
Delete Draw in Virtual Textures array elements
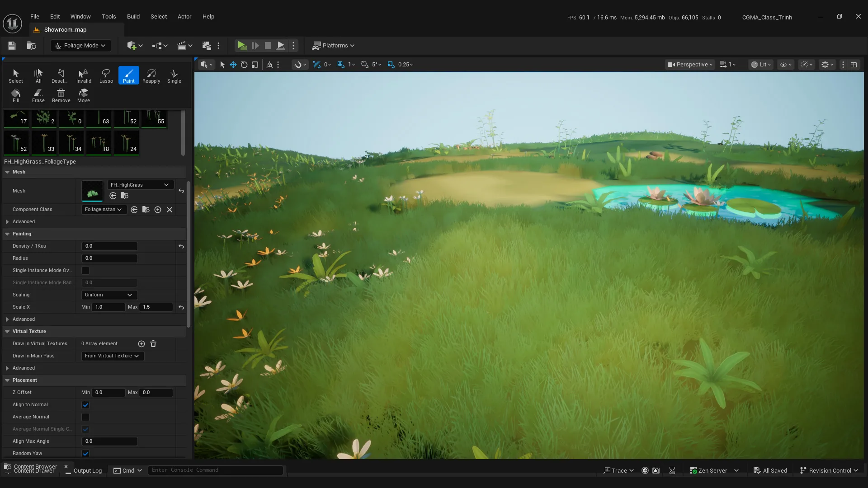pos(153,344)
